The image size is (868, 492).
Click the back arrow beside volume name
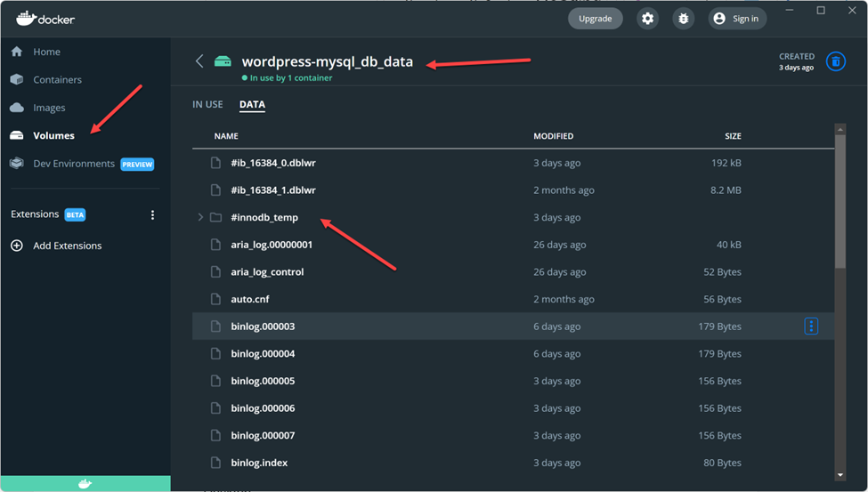tap(199, 61)
